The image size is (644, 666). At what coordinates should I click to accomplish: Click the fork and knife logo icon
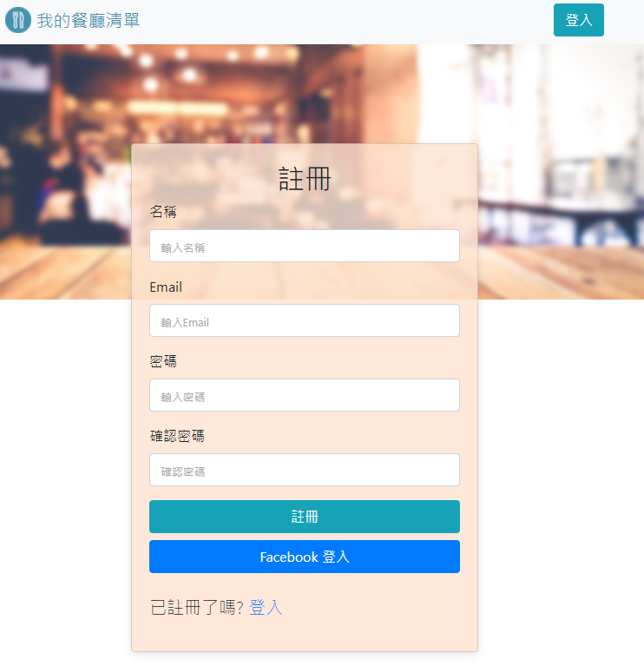pyautogui.click(x=18, y=20)
